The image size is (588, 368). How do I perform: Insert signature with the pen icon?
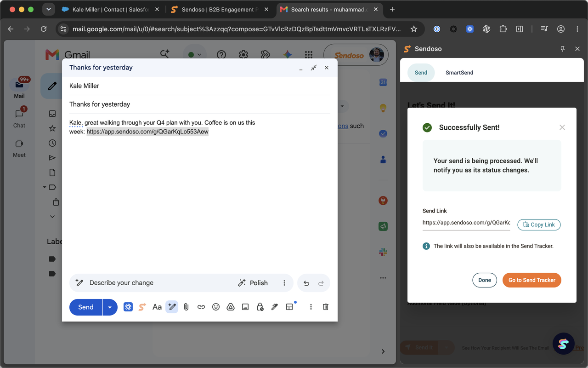pos(275,307)
